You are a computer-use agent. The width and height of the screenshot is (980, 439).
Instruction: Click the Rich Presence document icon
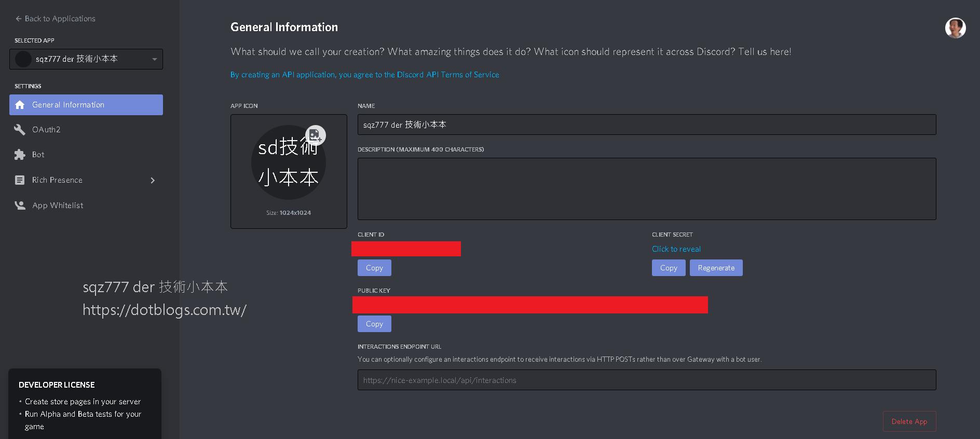coord(20,180)
